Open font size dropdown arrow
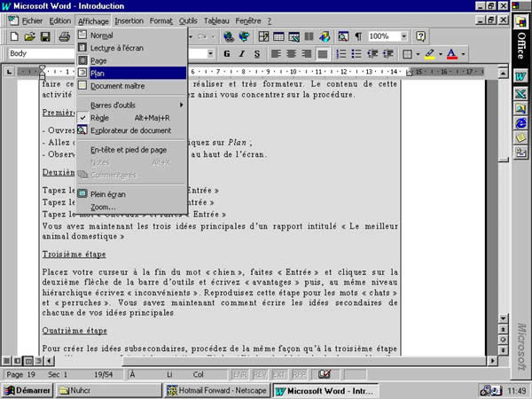The image size is (532, 399). point(210,53)
